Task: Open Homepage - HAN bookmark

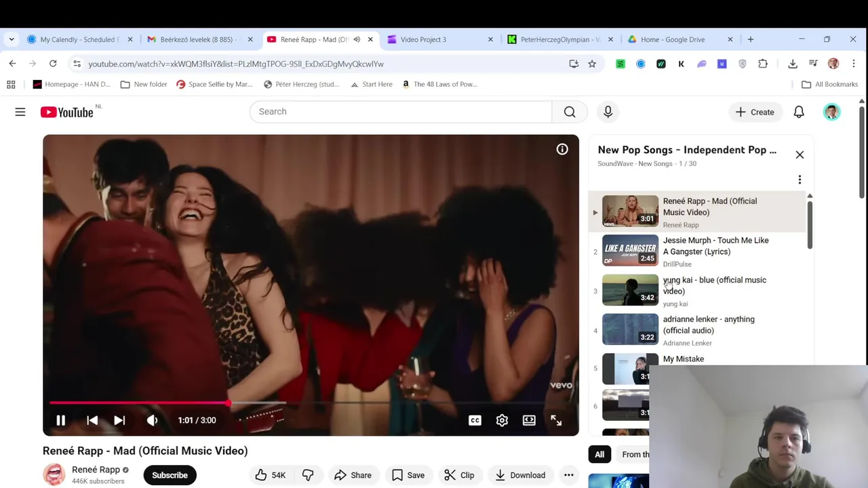Action: coord(72,84)
